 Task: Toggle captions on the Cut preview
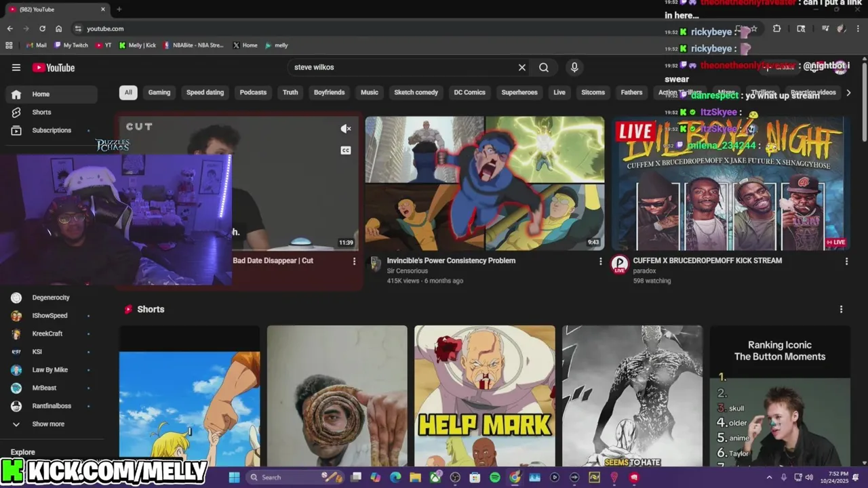345,150
